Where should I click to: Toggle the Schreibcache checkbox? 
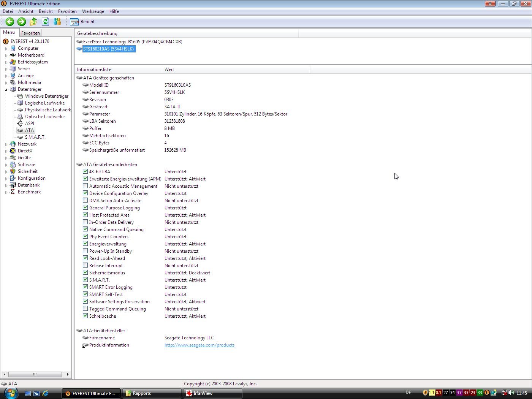(85, 316)
